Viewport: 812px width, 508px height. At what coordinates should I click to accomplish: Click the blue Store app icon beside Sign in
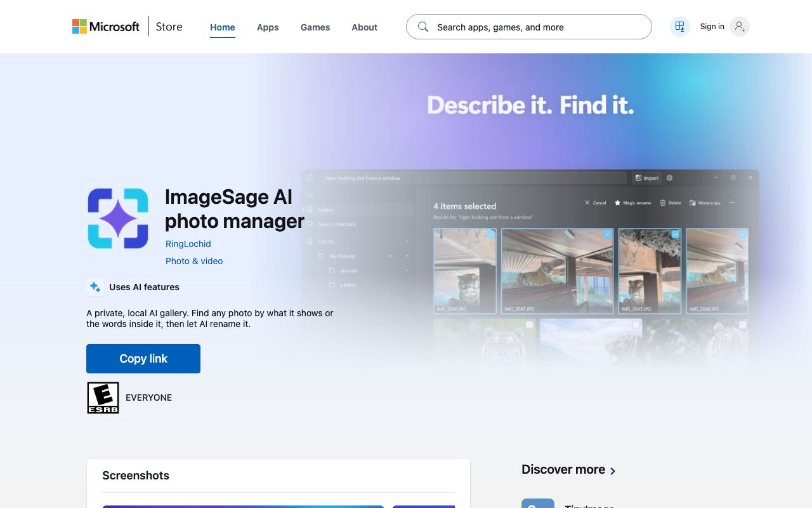[x=680, y=27]
